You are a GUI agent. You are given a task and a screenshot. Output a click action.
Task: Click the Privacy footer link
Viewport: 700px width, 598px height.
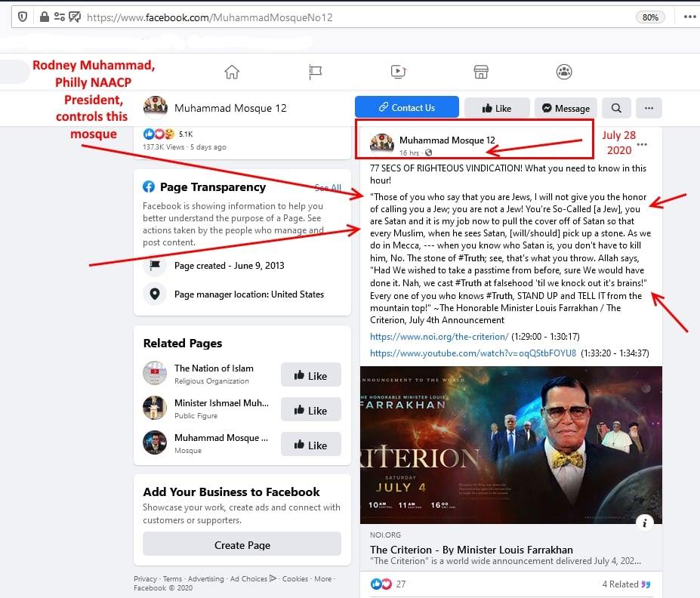coord(145,579)
